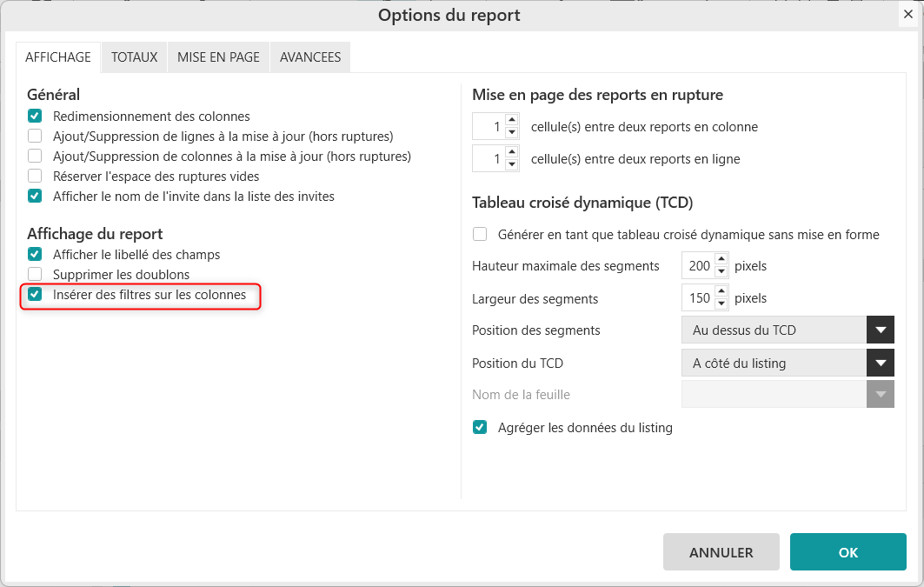924x587 pixels.
Task: Increase cells between row reports stepper
Action: coord(512,152)
